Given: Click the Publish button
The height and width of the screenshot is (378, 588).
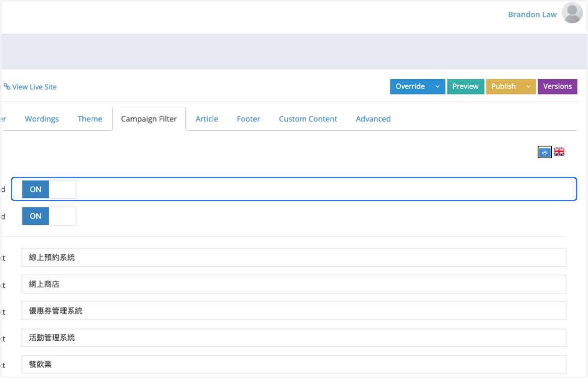Looking at the screenshot, I should (x=504, y=87).
